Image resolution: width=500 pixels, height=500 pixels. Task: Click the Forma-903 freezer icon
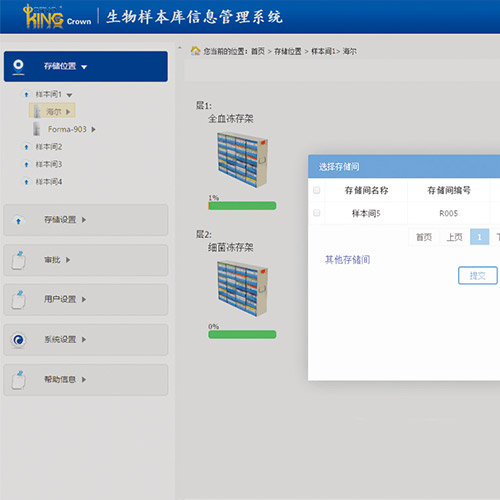click(37, 129)
